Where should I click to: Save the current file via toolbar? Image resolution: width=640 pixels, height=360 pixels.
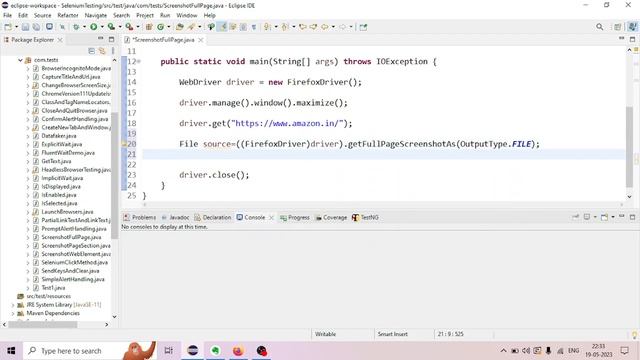(x=25, y=27)
